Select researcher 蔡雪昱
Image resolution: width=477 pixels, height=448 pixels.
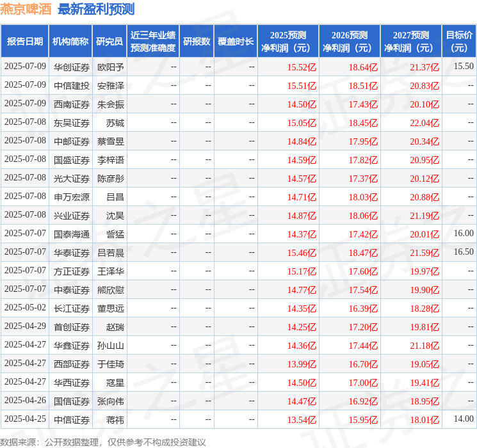coord(111,141)
